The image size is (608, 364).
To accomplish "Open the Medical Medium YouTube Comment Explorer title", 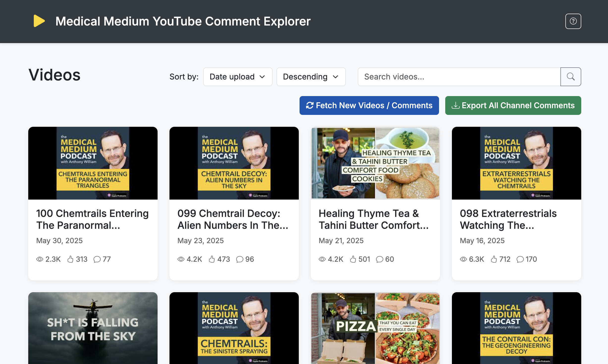I will (183, 21).
